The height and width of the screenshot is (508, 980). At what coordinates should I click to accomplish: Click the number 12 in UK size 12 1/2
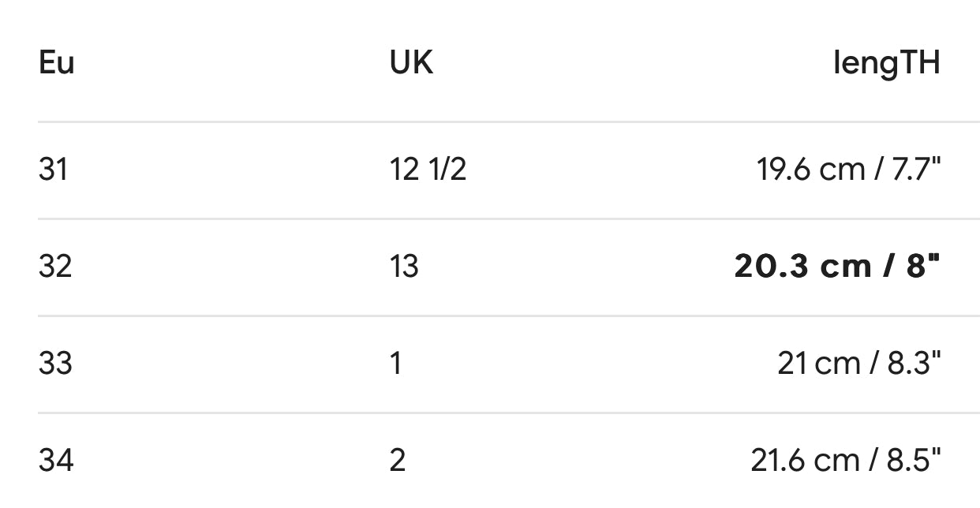[405, 170]
